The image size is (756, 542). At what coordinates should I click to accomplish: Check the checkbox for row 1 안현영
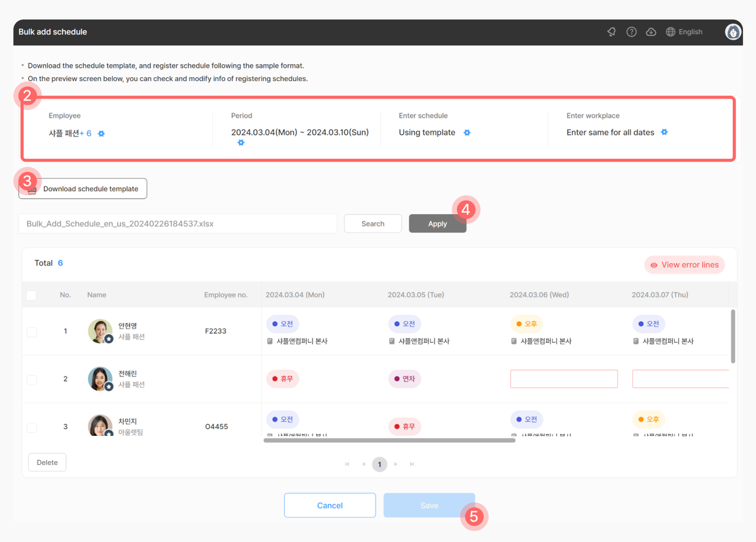coord(32,332)
